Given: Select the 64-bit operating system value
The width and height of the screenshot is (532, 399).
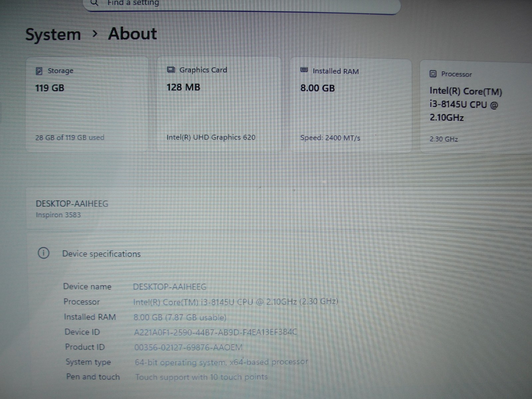Looking at the screenshot, I should pyautogui.click(x=221, y=362).
